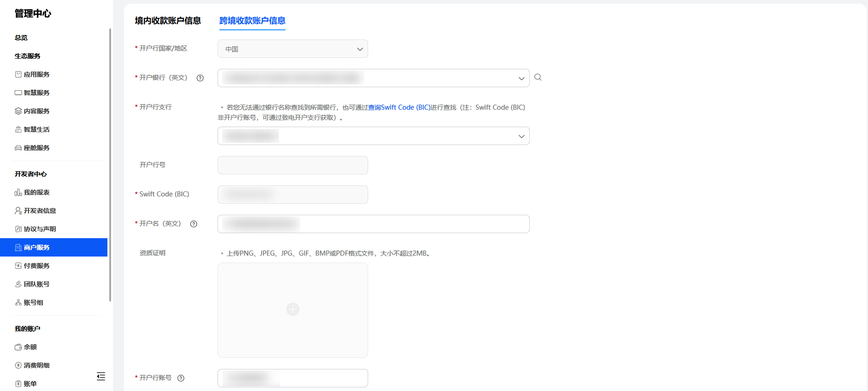
Task: Click the 账单 bill icon
Action: point(18,384)
